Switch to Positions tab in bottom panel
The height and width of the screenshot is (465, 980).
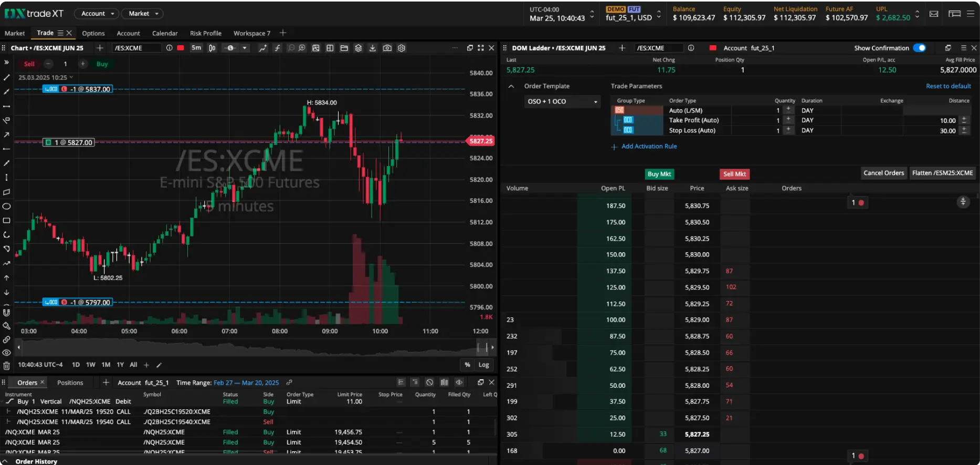point(70,383)
